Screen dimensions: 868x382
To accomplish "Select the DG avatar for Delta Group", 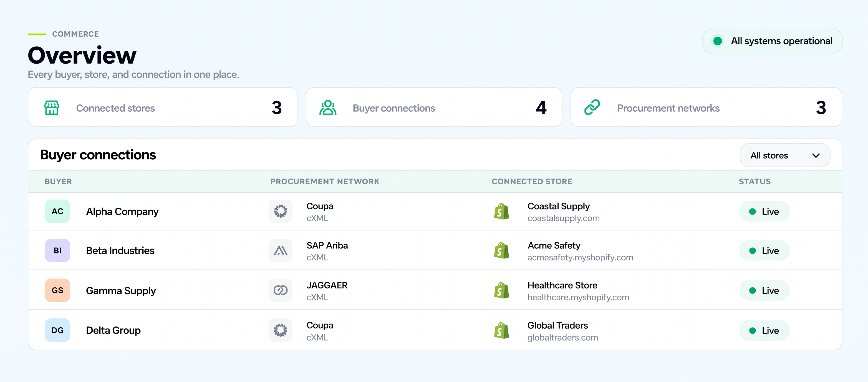I will [x=57, y=330].
